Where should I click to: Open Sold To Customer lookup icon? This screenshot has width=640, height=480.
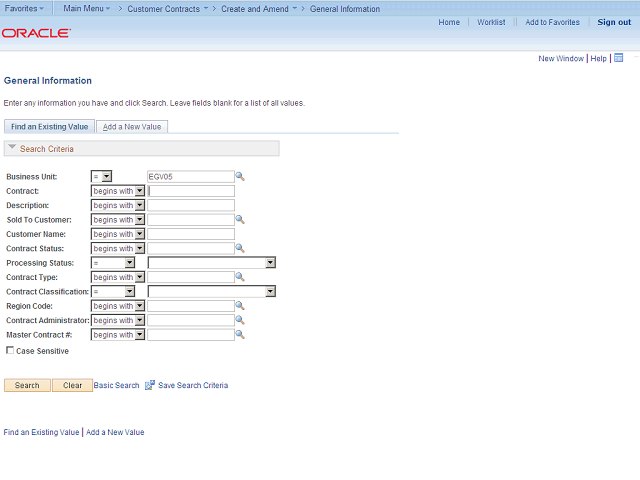[x=240, y=220]
